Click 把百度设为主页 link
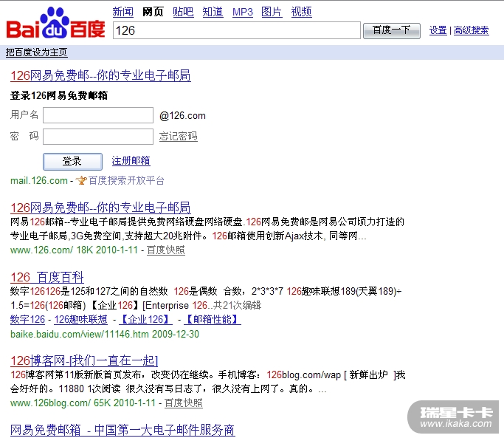The height and width of the screenshot is (438, 504). [x=36, y=52]
